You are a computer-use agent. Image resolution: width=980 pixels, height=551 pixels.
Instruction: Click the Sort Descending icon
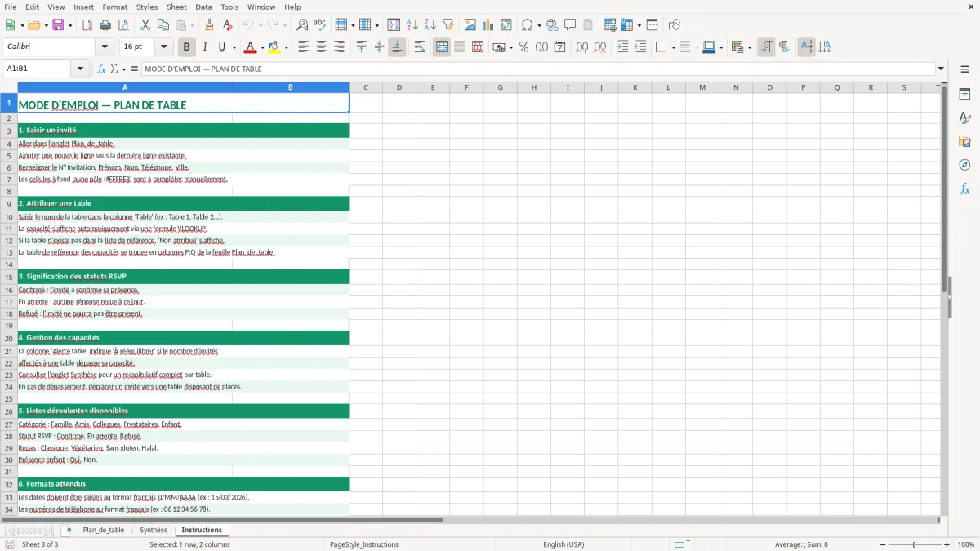(x=430, y=25)
